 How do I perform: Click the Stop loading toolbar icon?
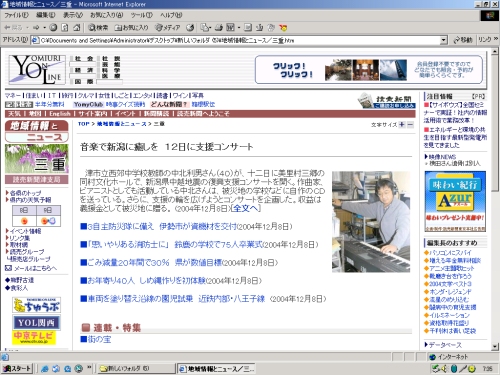53,28
